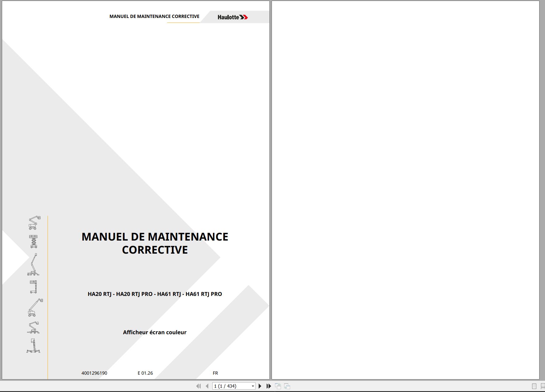Screen dimensions: 545x392
Task: Click the language code FR
Action: tap(215, 373)
